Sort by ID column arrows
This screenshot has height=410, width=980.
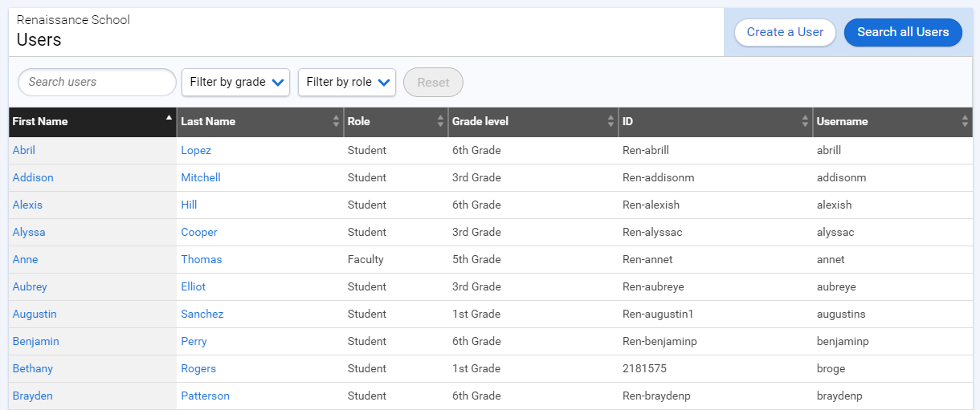pos(805,121)
